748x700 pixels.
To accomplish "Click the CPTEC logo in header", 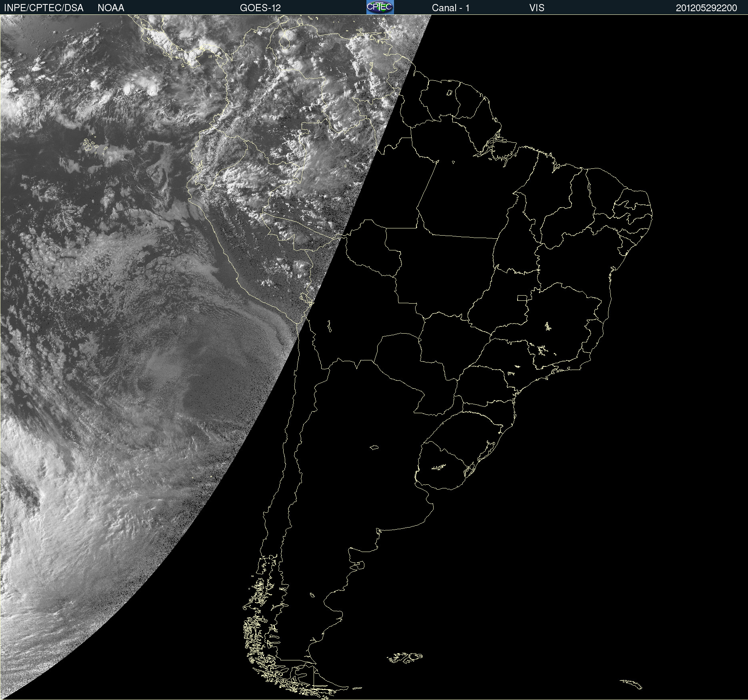I will 380,7.
